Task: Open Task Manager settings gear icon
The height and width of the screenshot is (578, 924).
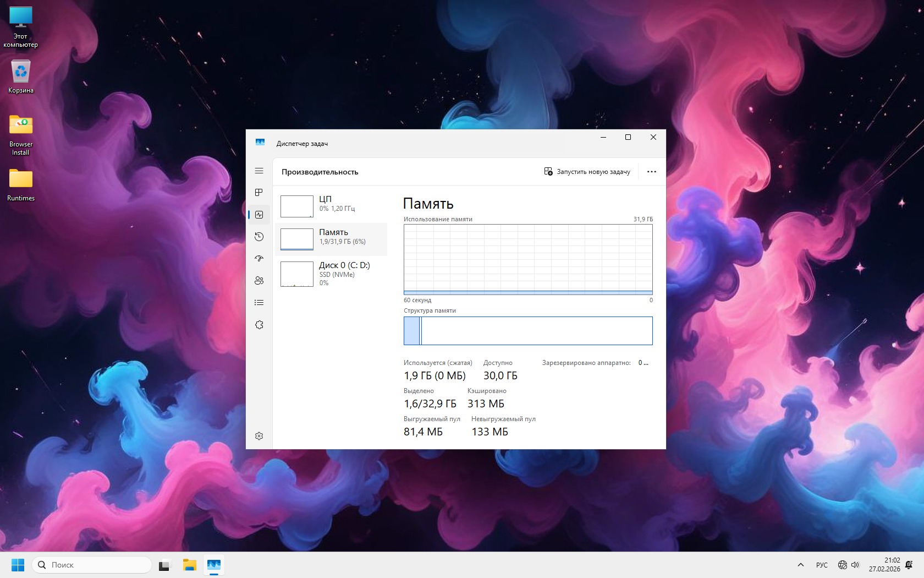Action: tap(259, 436)
